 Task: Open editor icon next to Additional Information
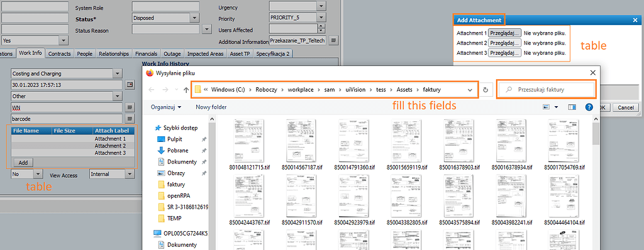[x=333, y=40]
